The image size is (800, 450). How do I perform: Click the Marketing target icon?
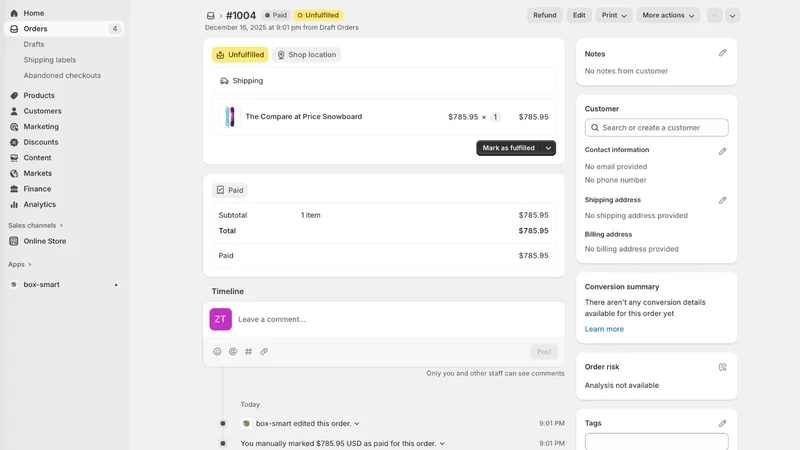pyautogui.click(x=14, y=127)
